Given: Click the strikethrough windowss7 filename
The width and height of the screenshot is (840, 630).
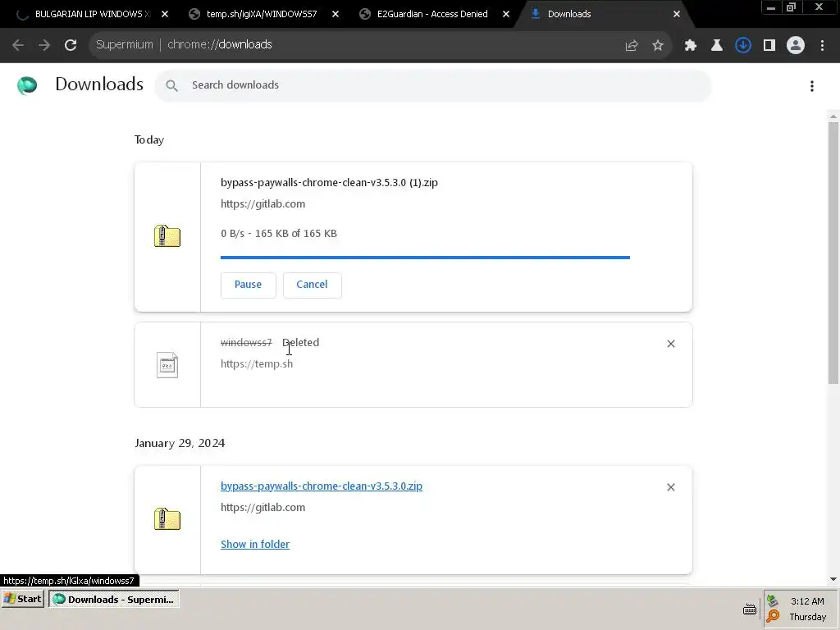Looking at the screenshot, I should [246, 343].
